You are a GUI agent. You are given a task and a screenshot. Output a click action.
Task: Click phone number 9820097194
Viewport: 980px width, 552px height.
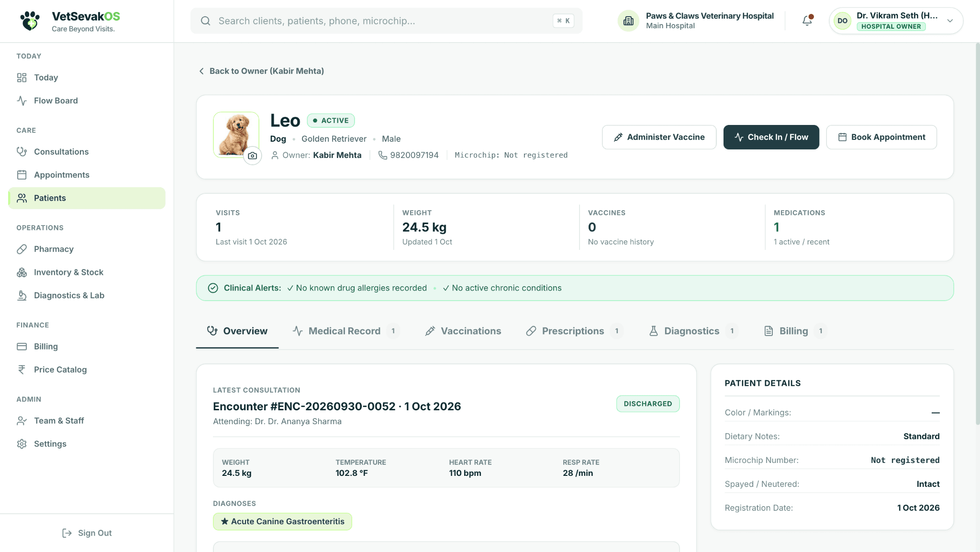coord(414,155)
